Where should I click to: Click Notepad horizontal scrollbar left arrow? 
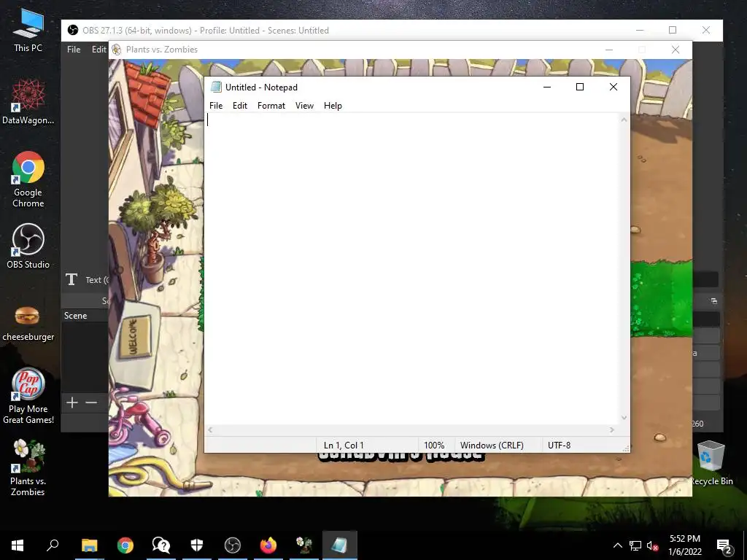[210, 430]
